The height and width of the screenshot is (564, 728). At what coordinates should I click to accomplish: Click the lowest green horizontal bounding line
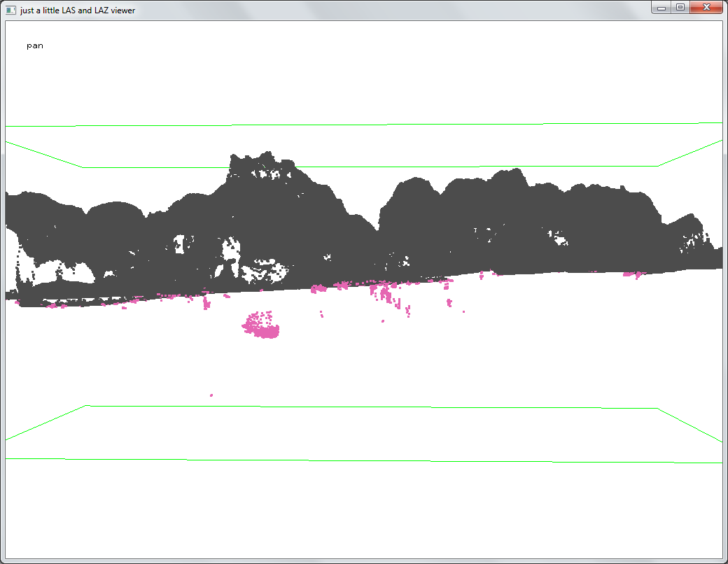pos(364,460)
